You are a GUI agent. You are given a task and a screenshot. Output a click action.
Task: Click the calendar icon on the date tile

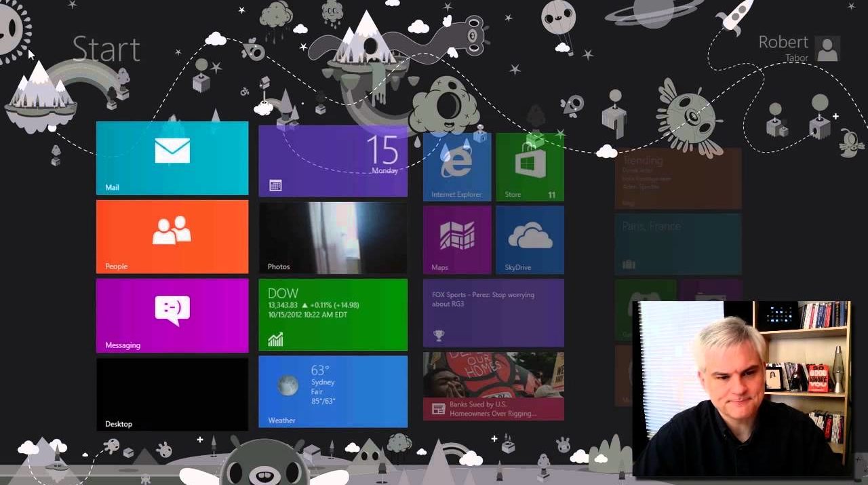coord(275,185)
